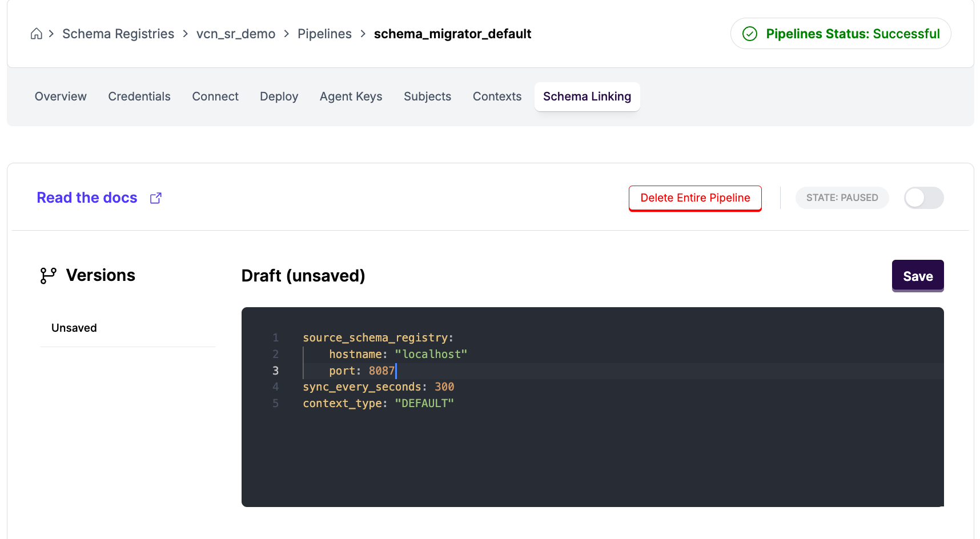Open the Read the docs link

click(87, 198)
